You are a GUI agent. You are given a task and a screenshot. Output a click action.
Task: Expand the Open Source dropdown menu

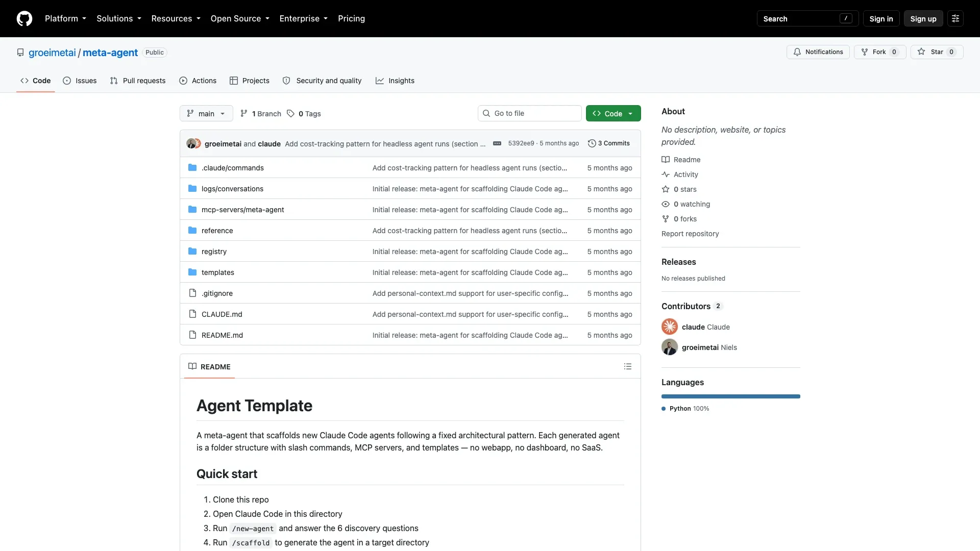(x=240, y=18)
